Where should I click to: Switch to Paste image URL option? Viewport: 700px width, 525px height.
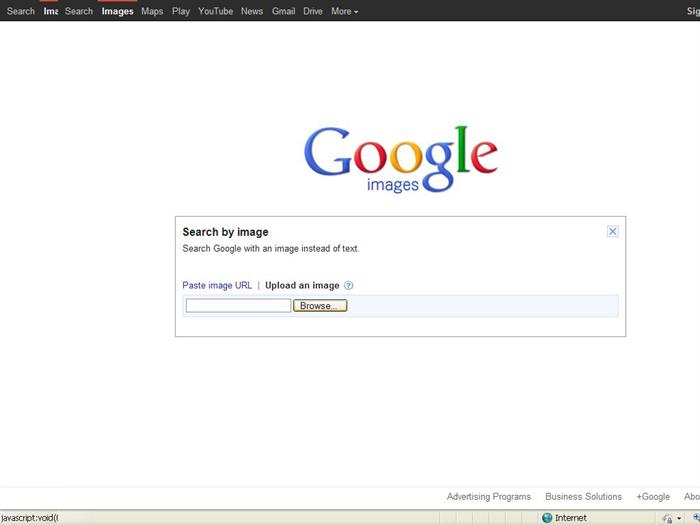click(x=217, y=285)
